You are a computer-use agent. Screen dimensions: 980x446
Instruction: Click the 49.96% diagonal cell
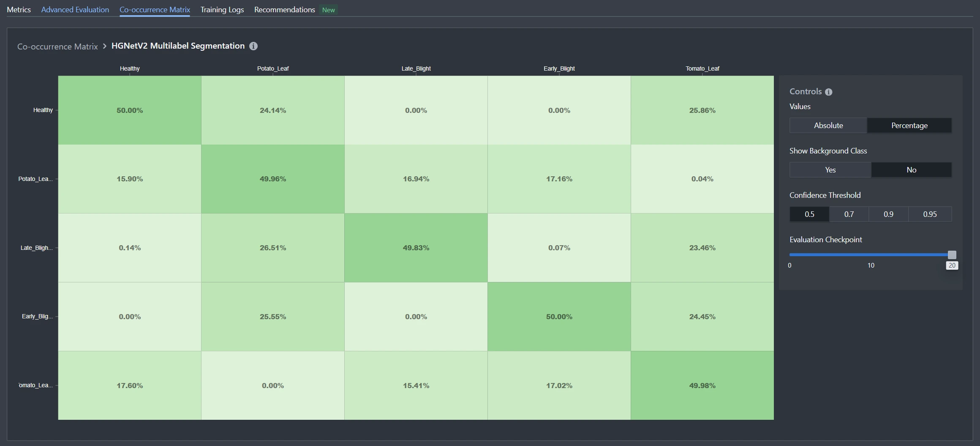coord(273,179)
